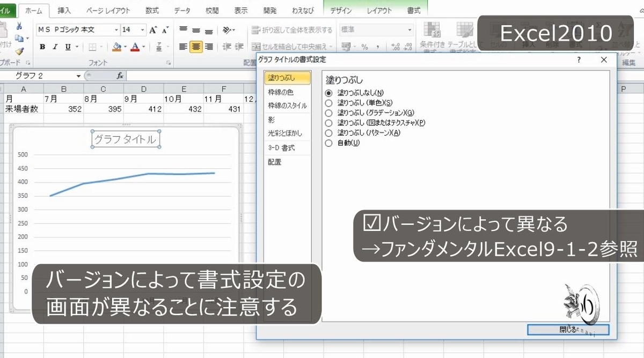The height and width of the screenshot is (358, 644).
Task: Click the Percent Style icon
Action: [x=365, y=47]
